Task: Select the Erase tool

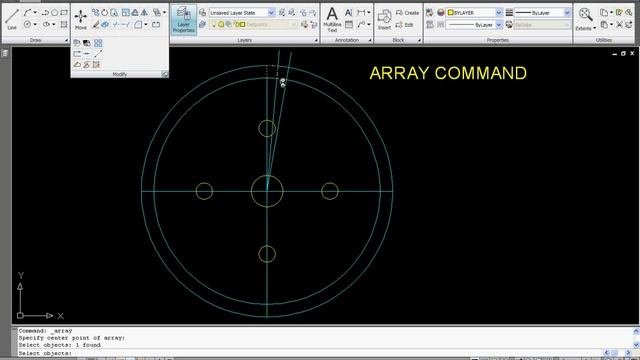Action: (x=96, y=24)
